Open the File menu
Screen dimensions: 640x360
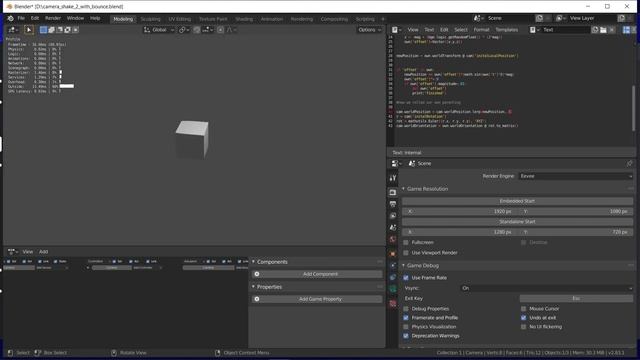[21, 18]
